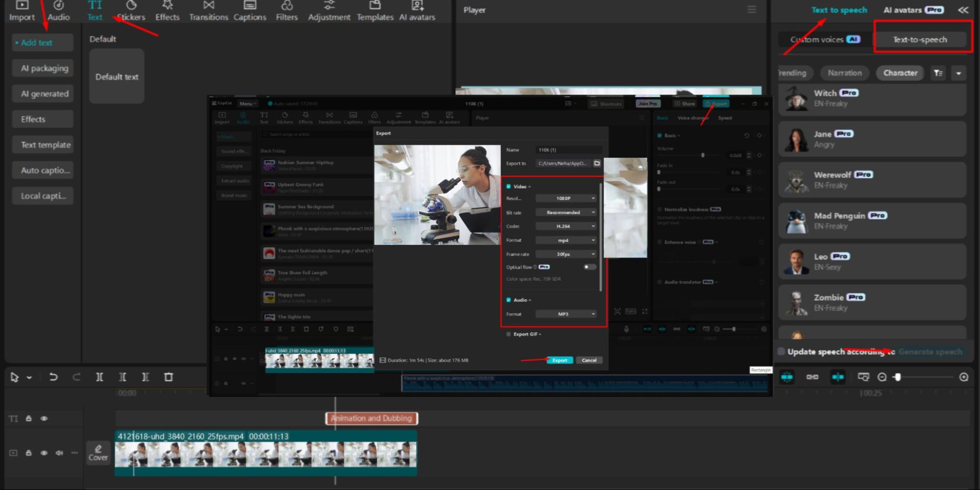Viewport: 980px width, 490px height.
Task: Click the Delete right split icon
Action: pyautogui.click(x=146, y=377)
